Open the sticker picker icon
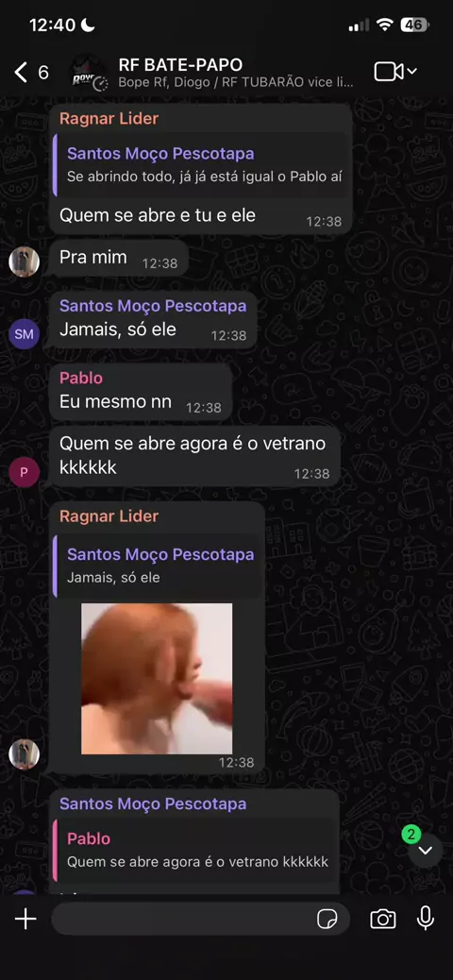Viewport: 453px width, 980px height. (x=327, y=919)
